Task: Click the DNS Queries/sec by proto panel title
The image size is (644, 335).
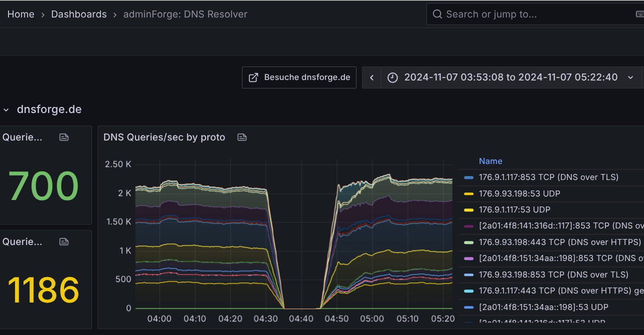Action: click(x=164, y=137)
